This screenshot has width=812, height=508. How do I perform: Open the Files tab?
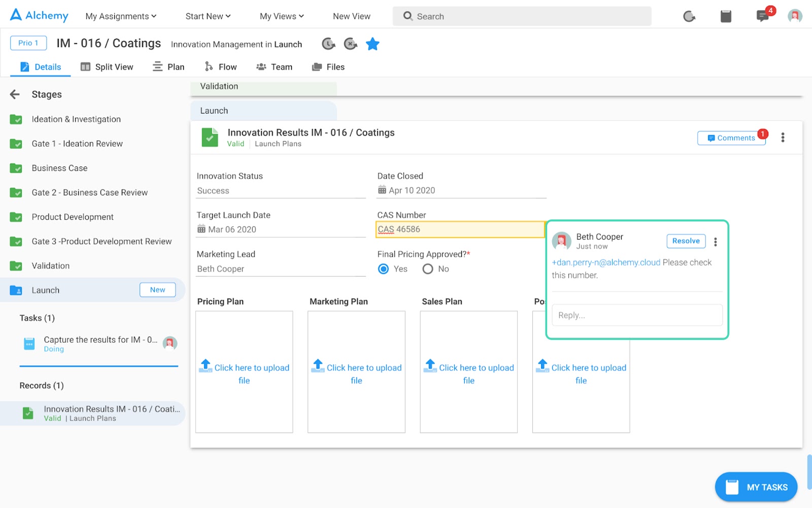(x=328, y=67)
